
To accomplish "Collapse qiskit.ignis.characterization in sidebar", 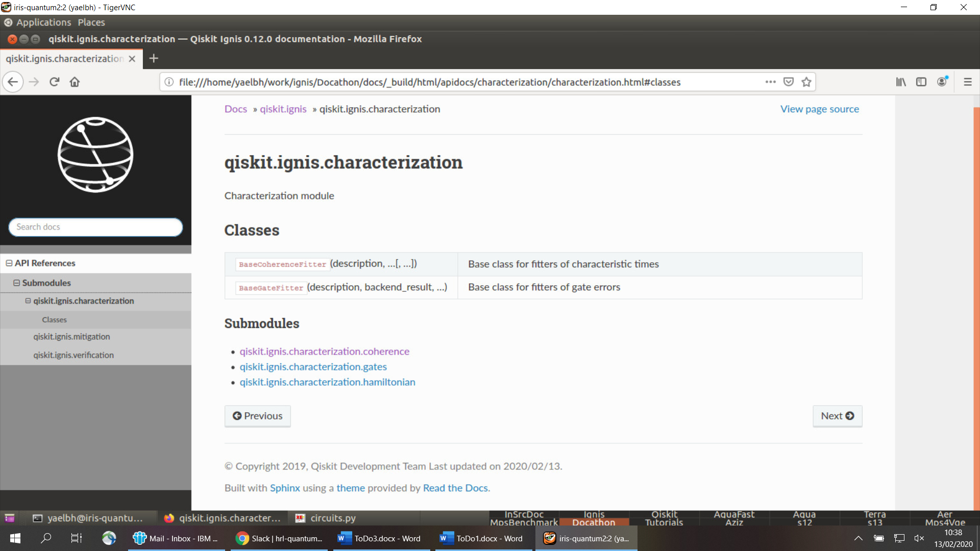I will click(x=29, y=300).
